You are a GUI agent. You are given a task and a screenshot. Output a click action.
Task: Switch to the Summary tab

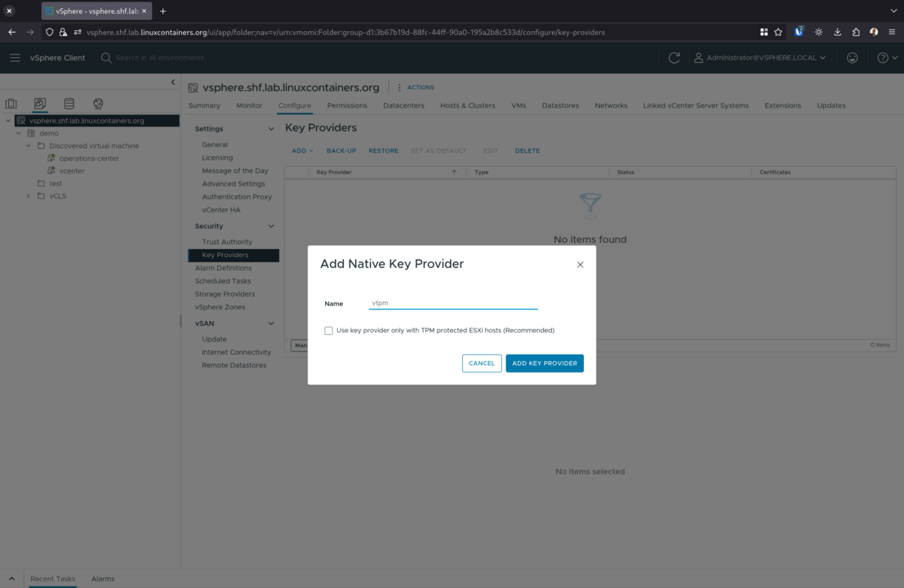204,105
